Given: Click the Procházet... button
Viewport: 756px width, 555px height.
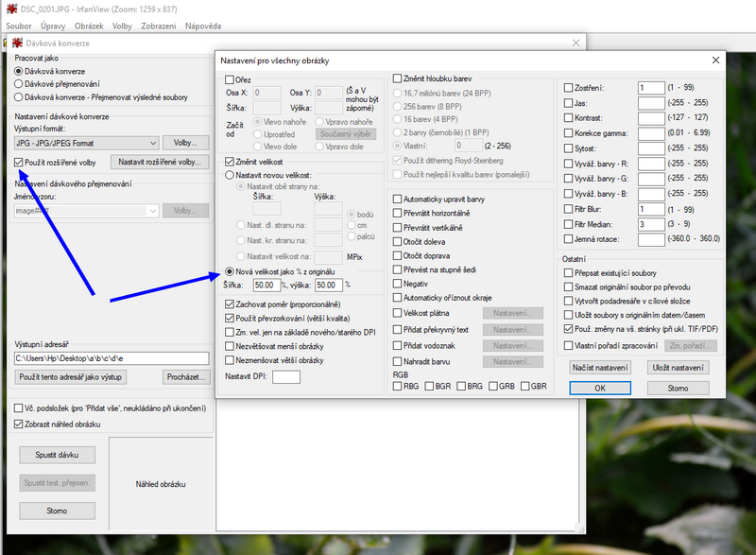Looking at the screenshot, I should 186,377.
